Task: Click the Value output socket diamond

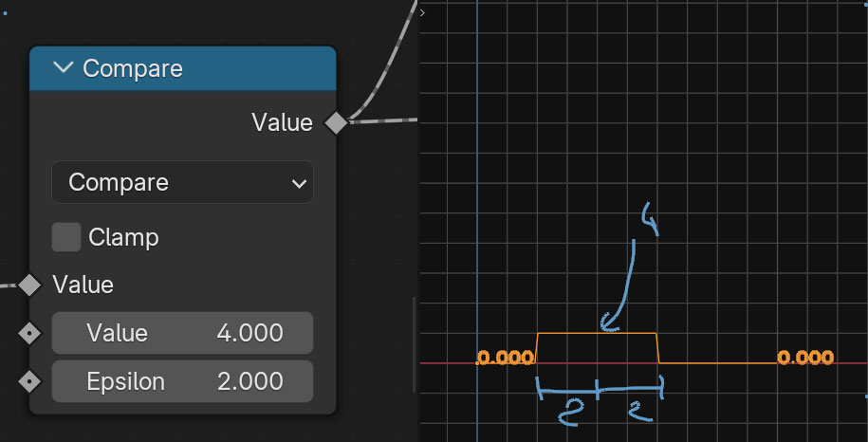Action: 336,122
